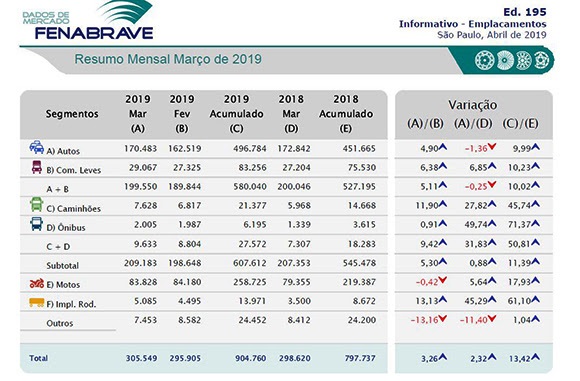Click the Informativo - Emplacamentos heading
This screenshot has width=580, height=381.
click(x=473, y=24)
